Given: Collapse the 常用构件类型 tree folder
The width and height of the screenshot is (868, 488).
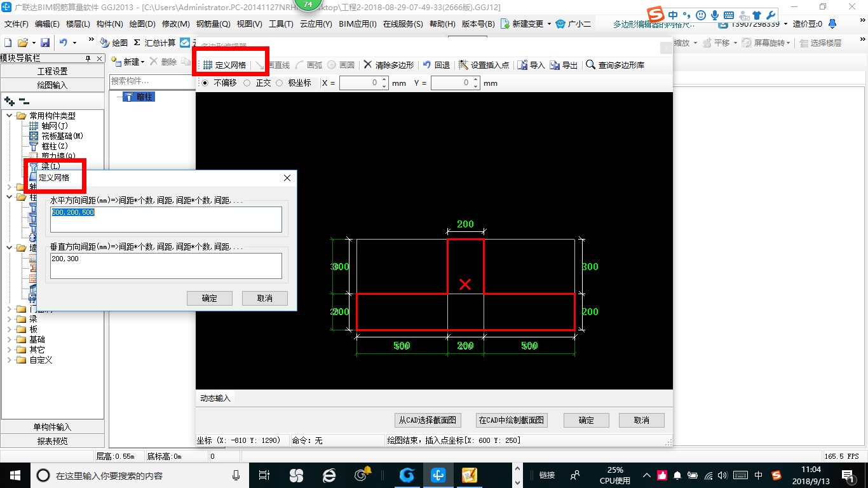Looking at the screenshot, I should 10,116.
